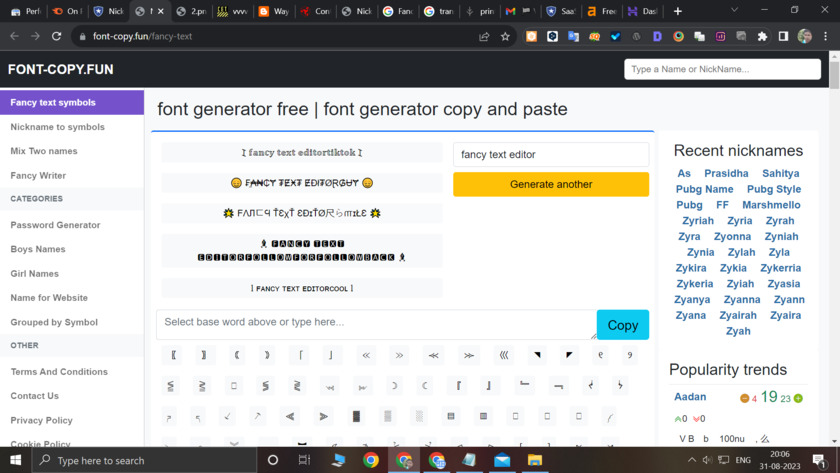
Task: Focus the 'fancy text editor' input field
Action: tap(551, 154)
